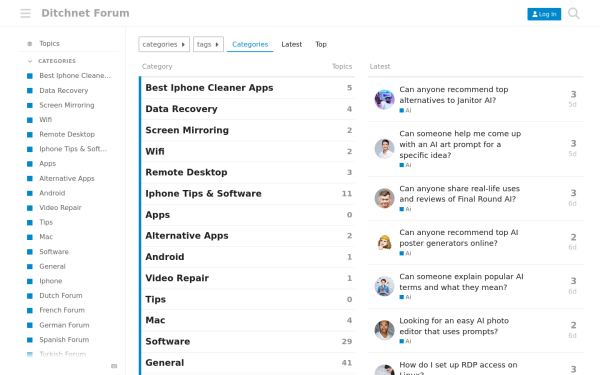This screenshot has height=375, width=600.
Task: Click avatar beside popular AI terms topic
Action: point(384,286)
